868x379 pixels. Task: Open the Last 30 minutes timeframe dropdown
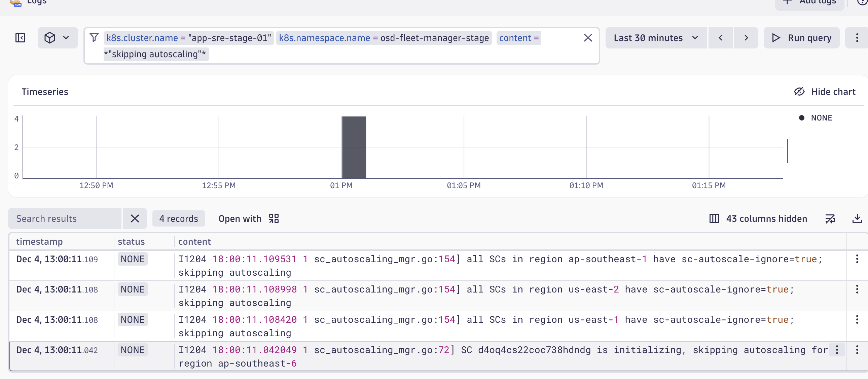(x=655, y=38)
